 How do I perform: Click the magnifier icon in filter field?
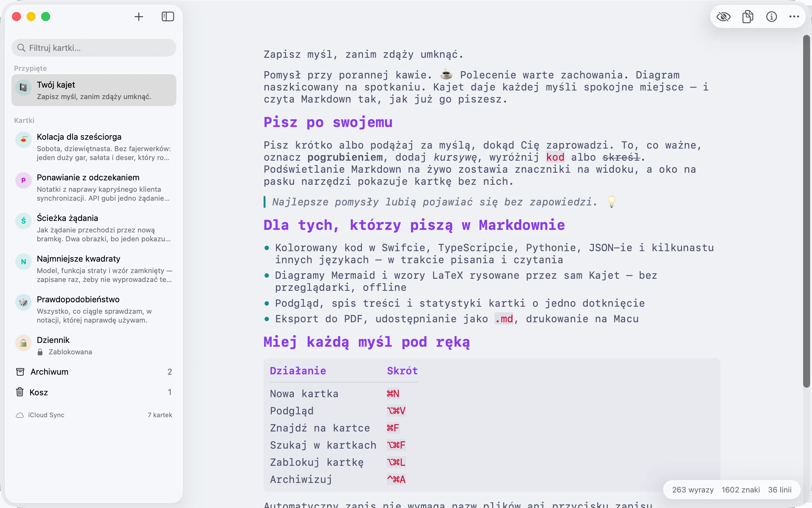(21, 48)
